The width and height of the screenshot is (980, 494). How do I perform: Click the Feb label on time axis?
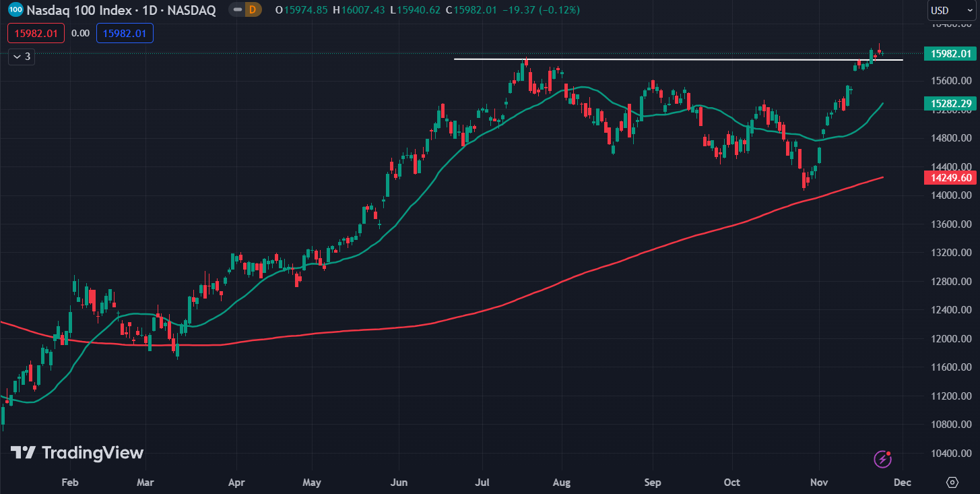[x=69, y=483]
